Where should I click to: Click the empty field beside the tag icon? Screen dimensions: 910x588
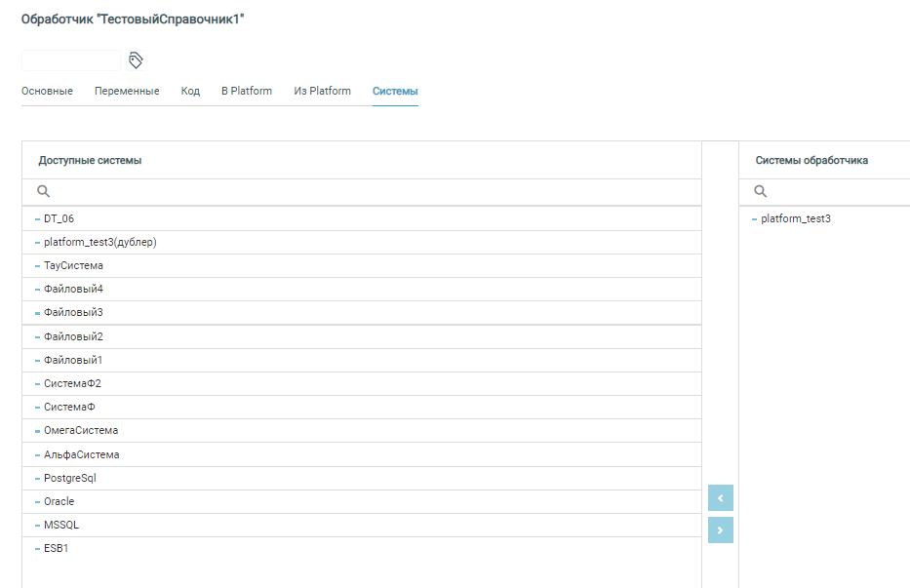[x=70, y=60]
